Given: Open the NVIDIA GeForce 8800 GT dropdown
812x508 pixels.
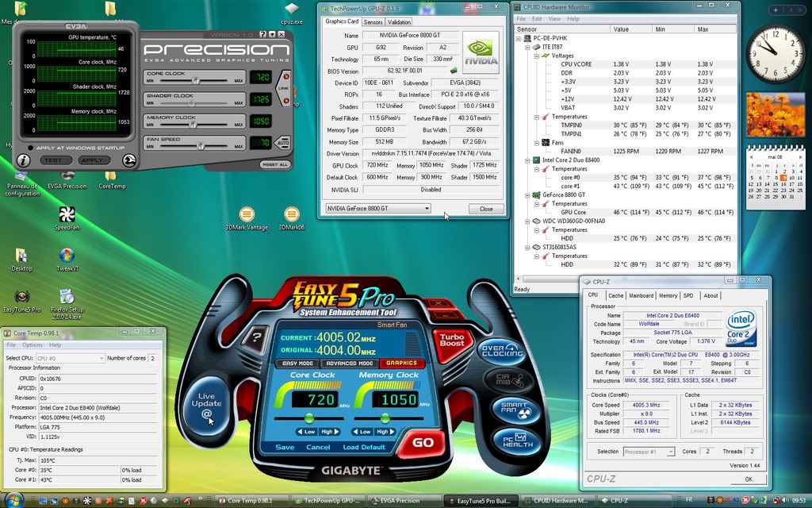Looking at the screenshot, I should point(377,209).
